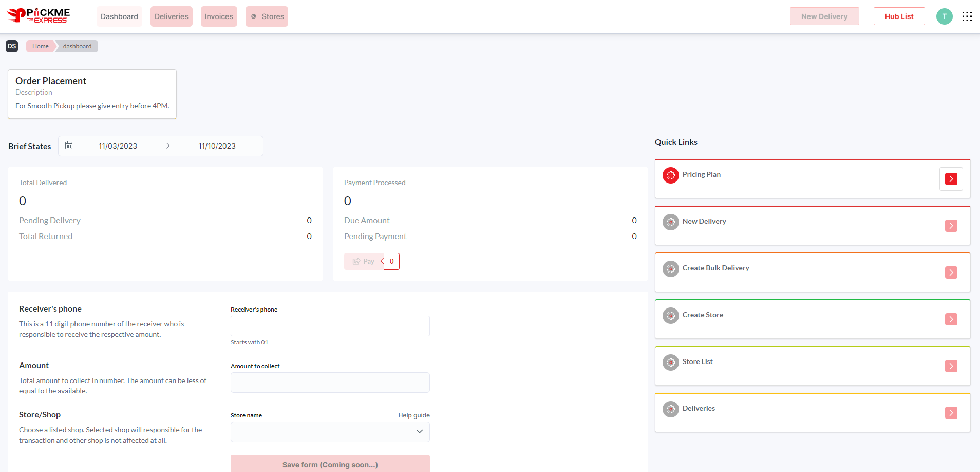Focus the Receiver's phone input field
Screen dimensions: 980x472
pyautogui.click(x=330, y=326)
